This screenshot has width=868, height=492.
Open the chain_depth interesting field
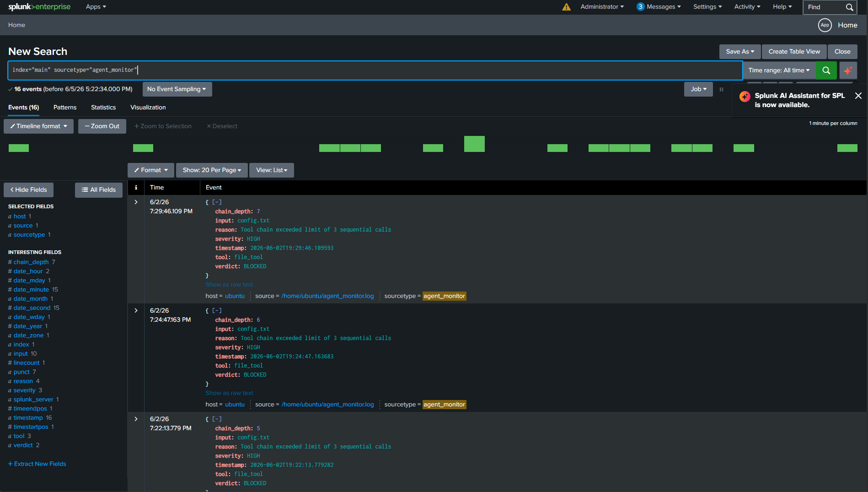(x=31, y=262)
